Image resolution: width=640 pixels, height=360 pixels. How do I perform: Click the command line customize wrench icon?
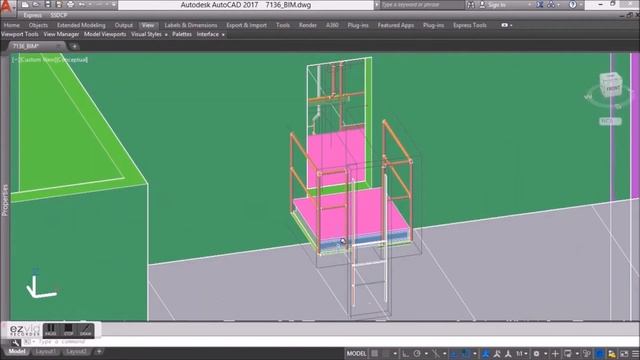point(15,342)
